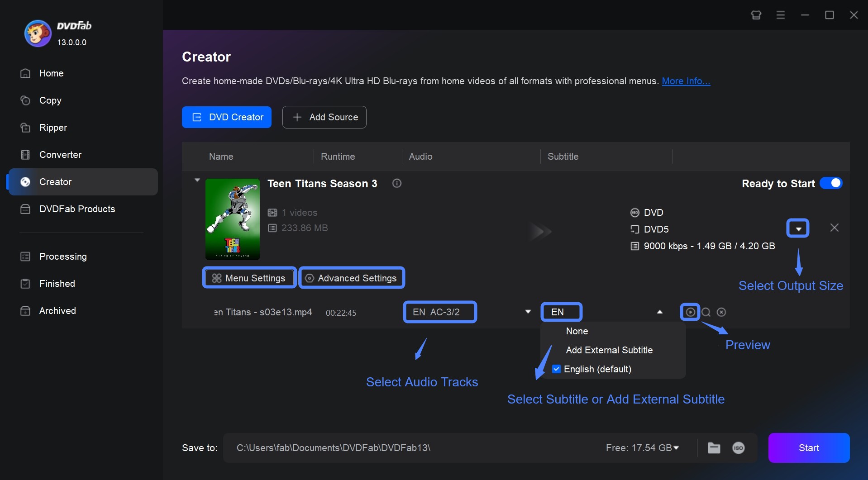The height and width of the screenshot is (480, 868).
Task: Open the Free: 17.54 GB disk selector
Action: [642, 448]
